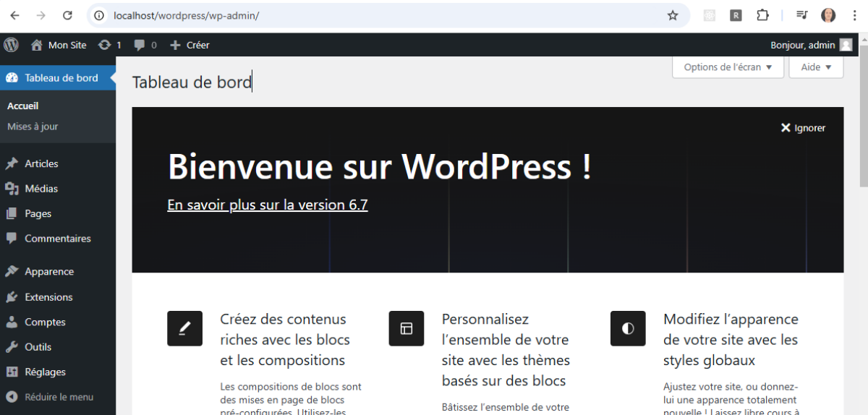
Task: Open the Comptes menu
Action: 58,322
